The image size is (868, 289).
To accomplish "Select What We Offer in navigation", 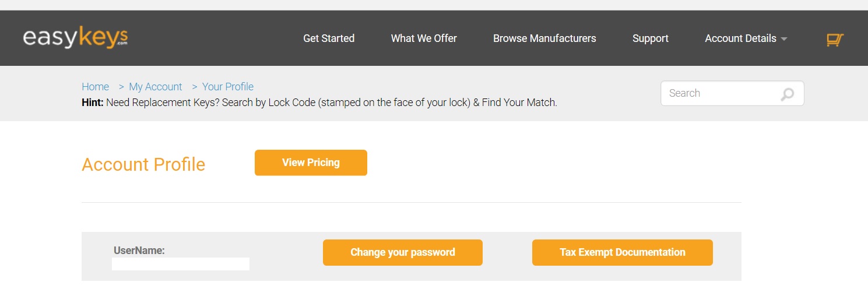I will click(x=424, y=38).
